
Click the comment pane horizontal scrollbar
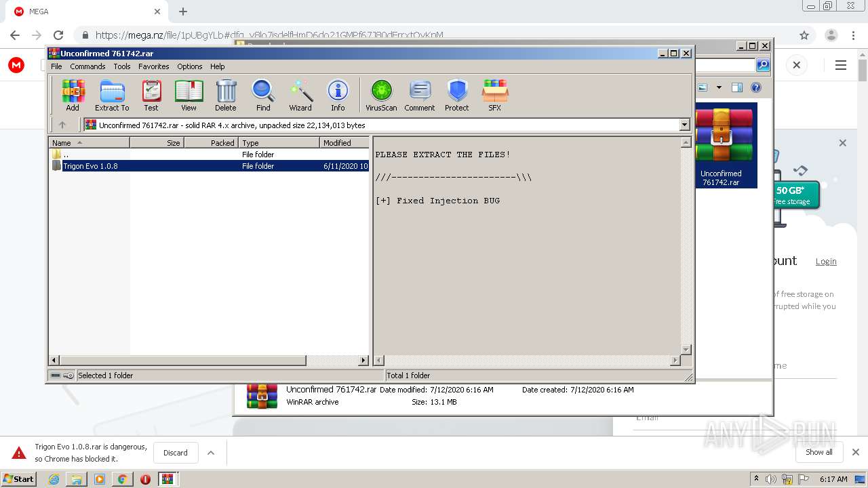coord(528,360)
